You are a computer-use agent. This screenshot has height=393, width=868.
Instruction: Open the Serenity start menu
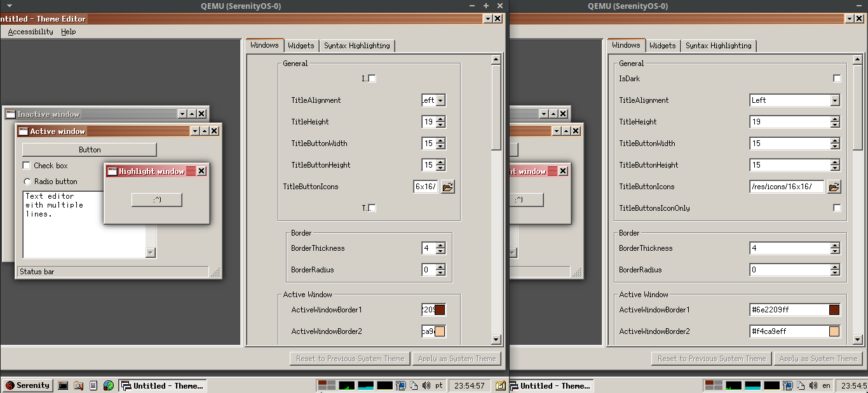click(x=27, y=385)
